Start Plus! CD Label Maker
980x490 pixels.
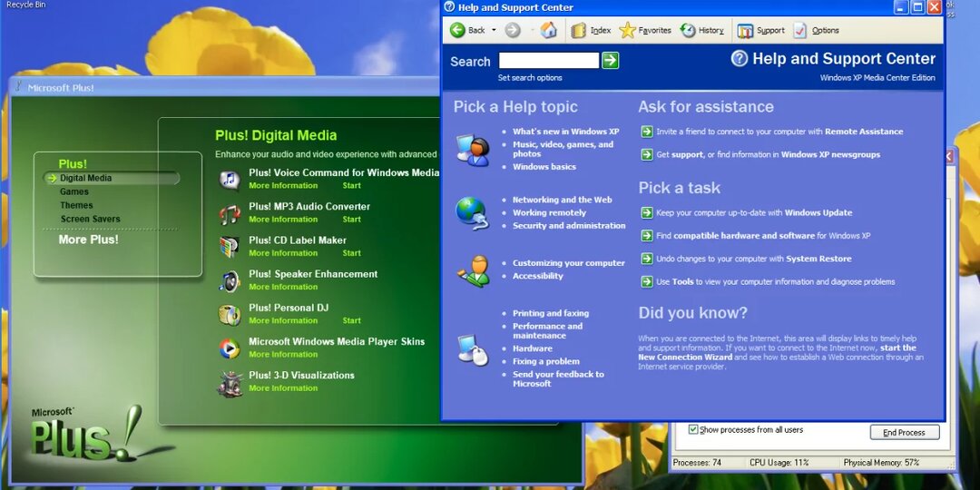(x=351, y=253)
